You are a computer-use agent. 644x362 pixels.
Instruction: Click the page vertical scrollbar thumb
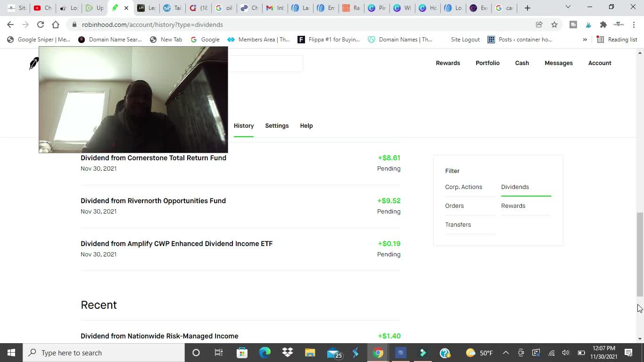(x=640, y=255)
